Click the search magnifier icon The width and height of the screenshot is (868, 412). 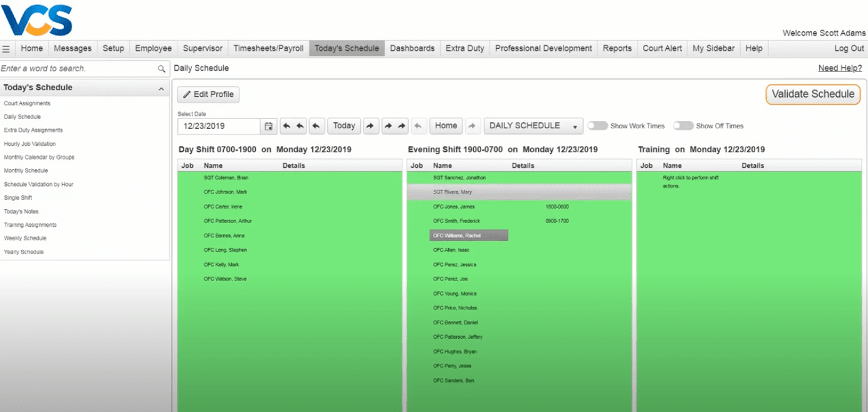point(162,68)
